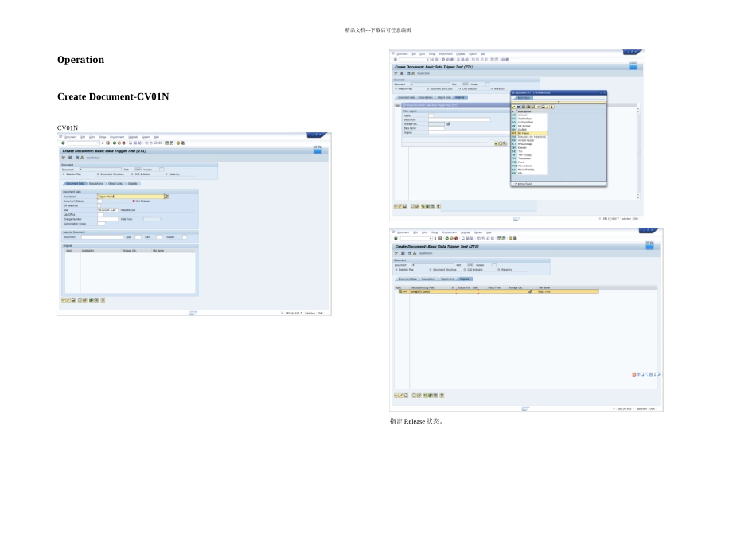Click green Enter checkmark in bottom-right SAP window
This screenshot has width=756, height=535.
click(x=396, y=238)
